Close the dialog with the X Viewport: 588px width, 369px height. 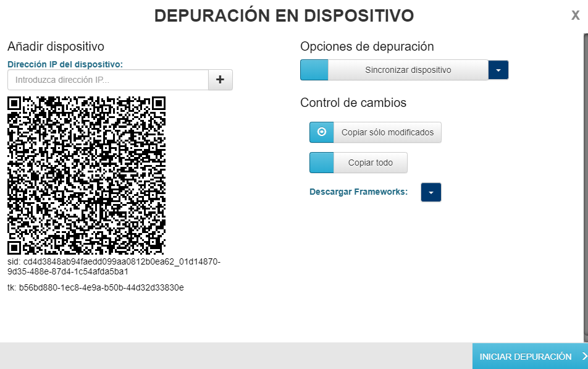tap(575, 15)
